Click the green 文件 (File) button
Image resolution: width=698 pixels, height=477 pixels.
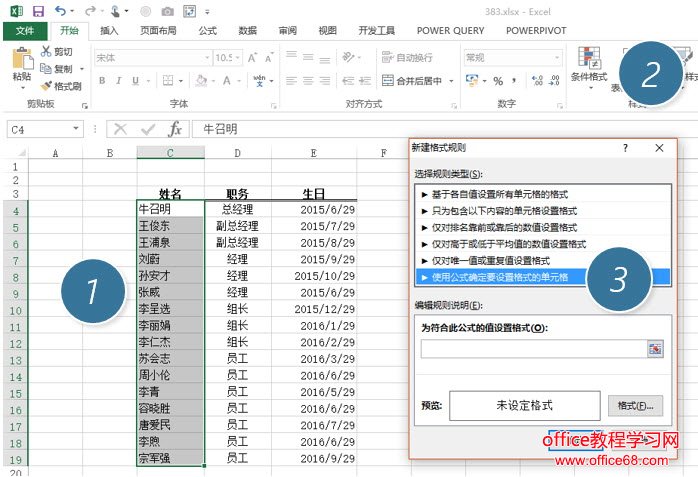(x=25, y=31)
